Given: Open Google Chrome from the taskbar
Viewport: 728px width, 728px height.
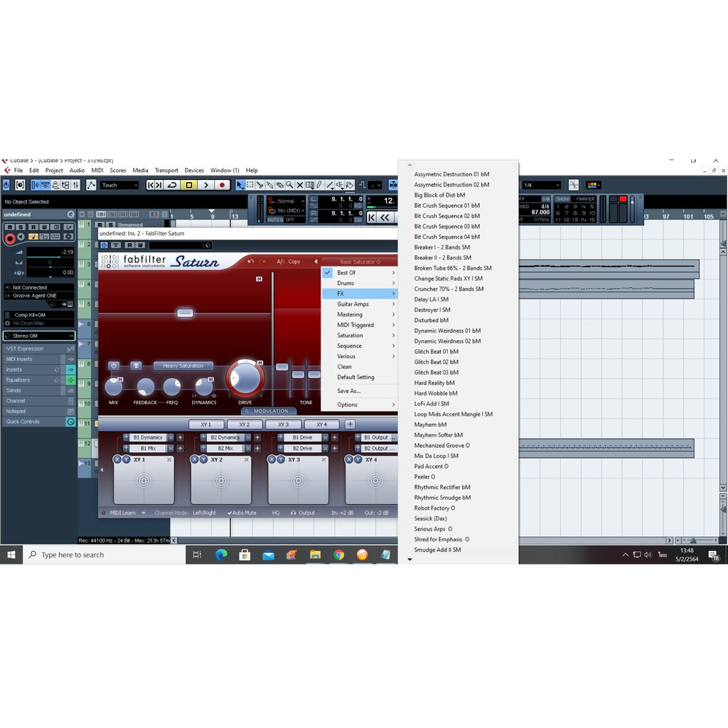Looking at the screenshot, I should [338, 555].
